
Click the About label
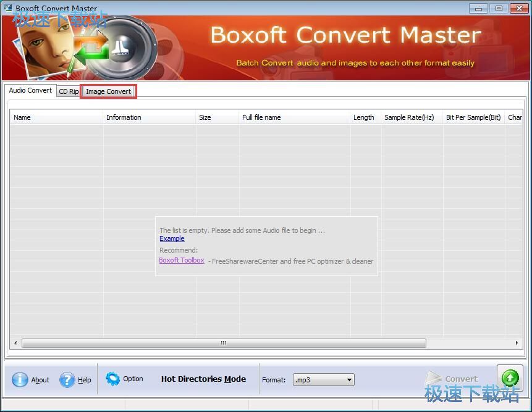(40, 380)
